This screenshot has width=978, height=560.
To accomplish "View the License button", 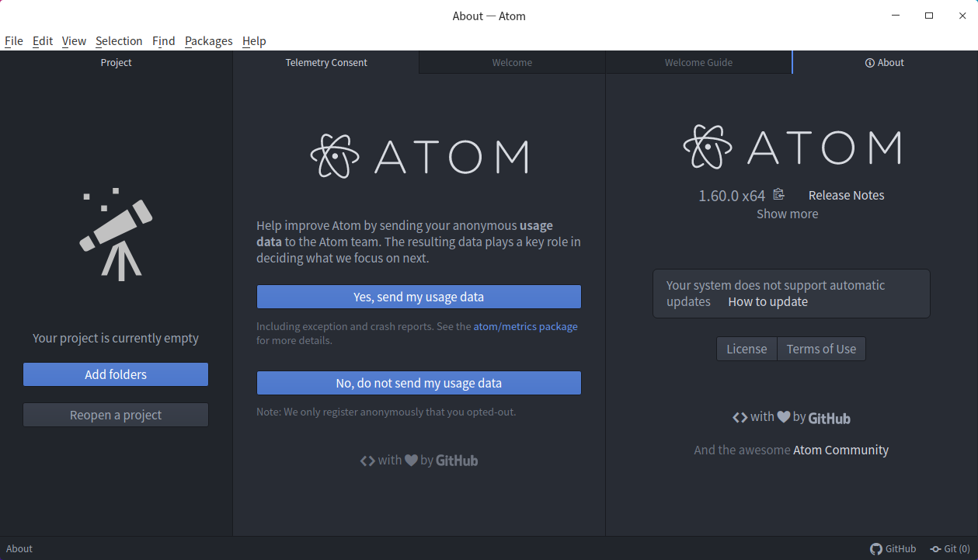I will [747, 349].
